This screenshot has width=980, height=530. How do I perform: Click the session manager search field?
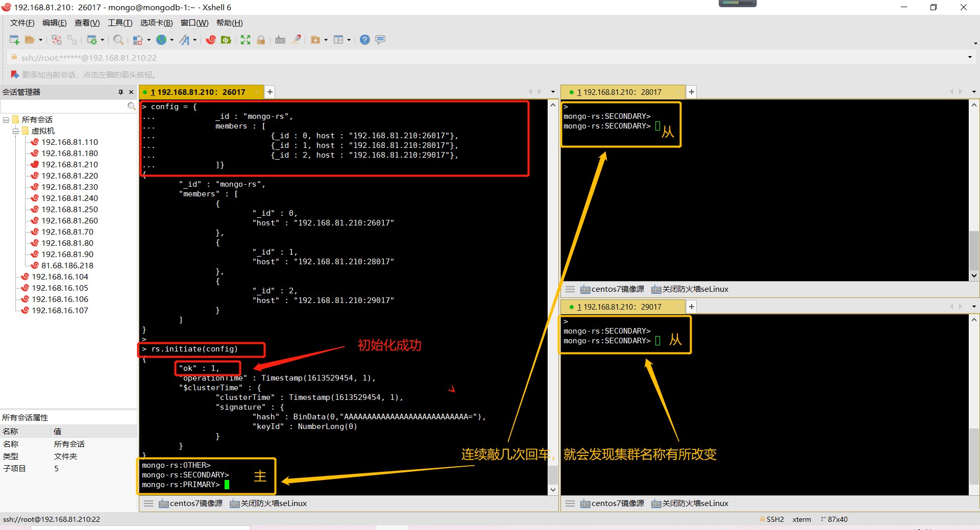coord(64,106)
